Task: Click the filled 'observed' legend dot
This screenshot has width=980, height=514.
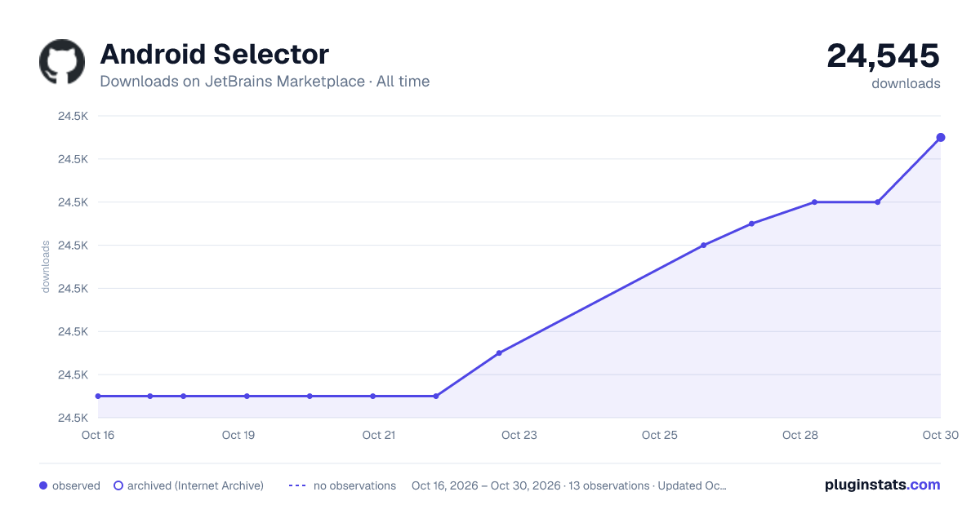Action: pos(43,485)
